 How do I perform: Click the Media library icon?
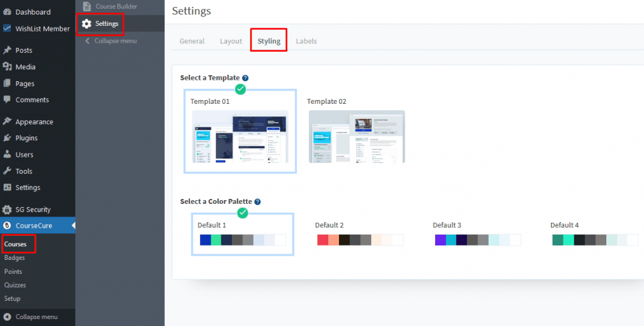click(x=7, y=67)
